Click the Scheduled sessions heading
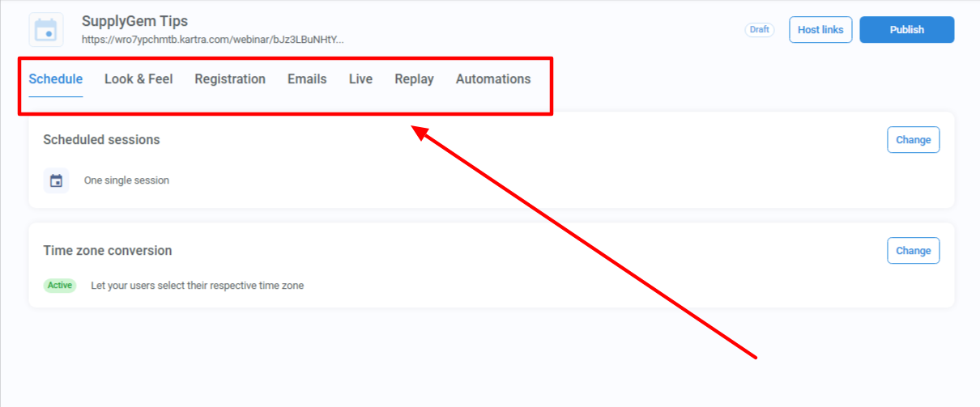 101,140
